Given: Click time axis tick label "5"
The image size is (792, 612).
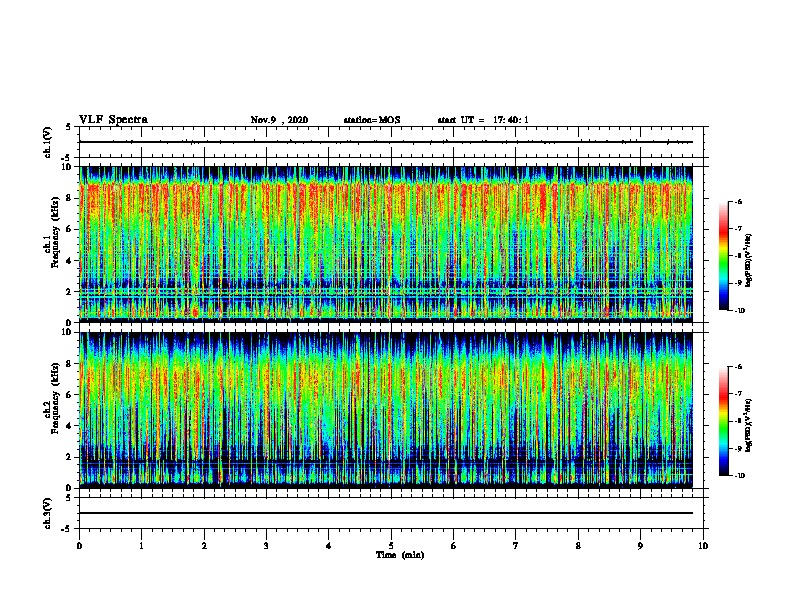Looking at the screenshot, I should pyautogui.click(x=391, y=546).
